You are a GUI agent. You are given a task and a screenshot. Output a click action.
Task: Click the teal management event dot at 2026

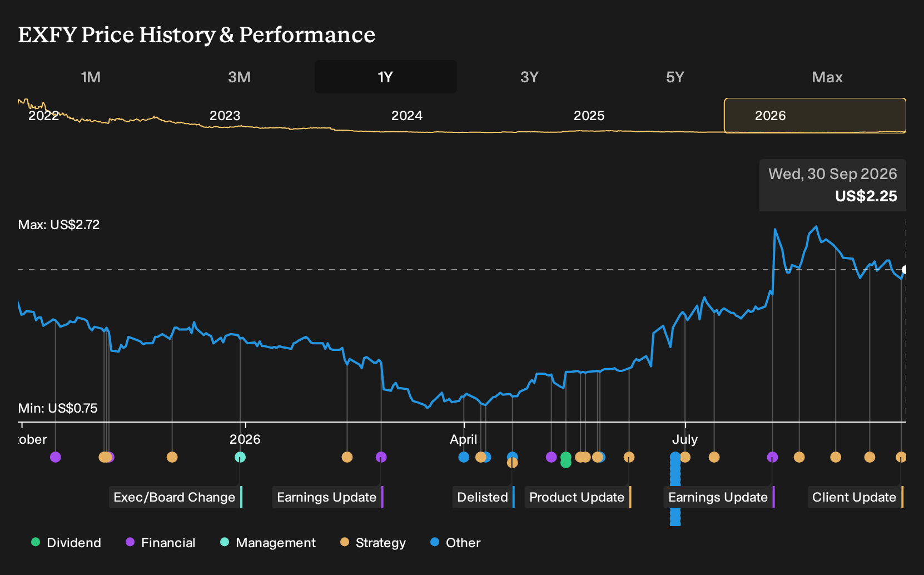[240, 457]
